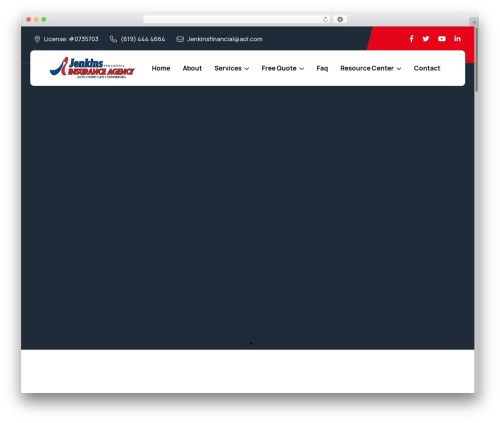Click the browser address bar

(x=237, y=19)
